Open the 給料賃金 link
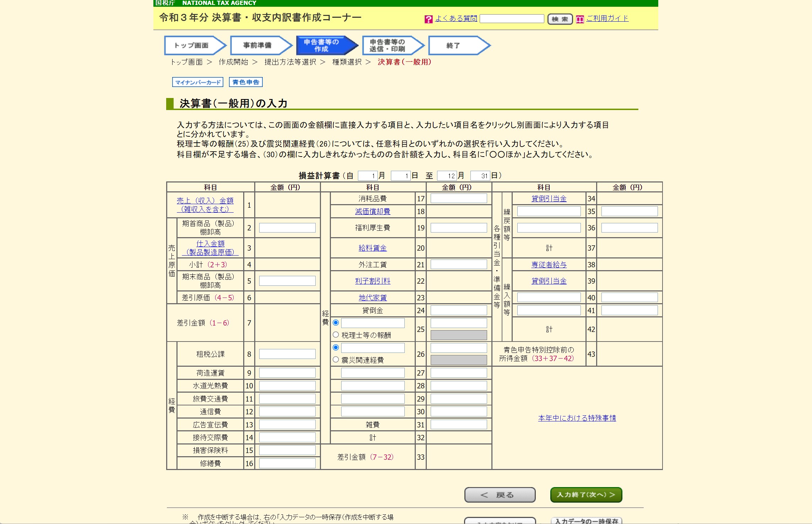Image resolution: width=812 pixels, height=524 pixels. click(373, 248)
